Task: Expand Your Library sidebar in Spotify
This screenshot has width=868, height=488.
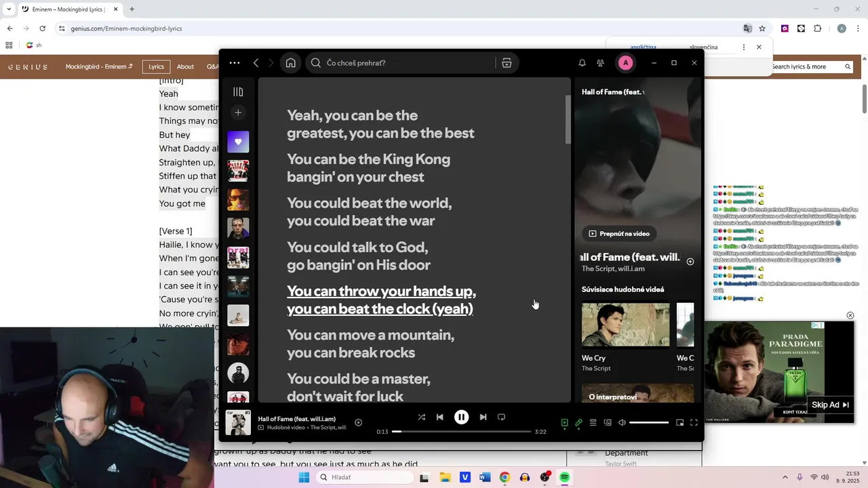Action: point(238,91)
